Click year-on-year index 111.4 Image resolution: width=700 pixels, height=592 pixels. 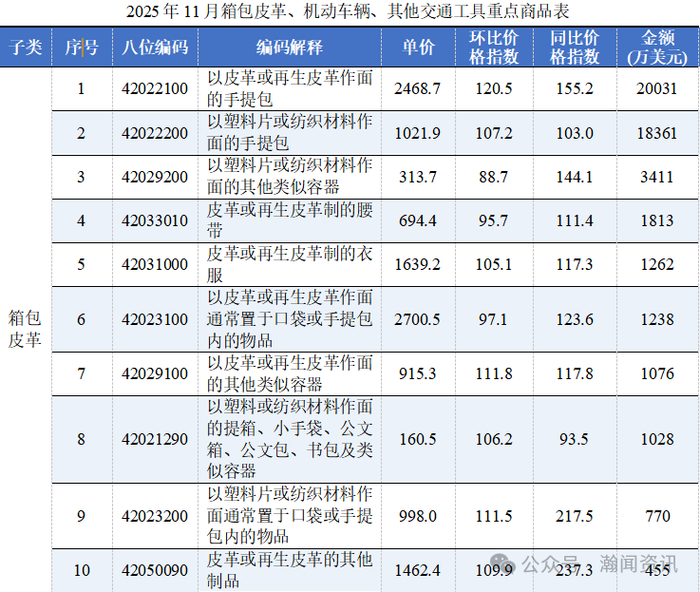(x=575, y=220)
